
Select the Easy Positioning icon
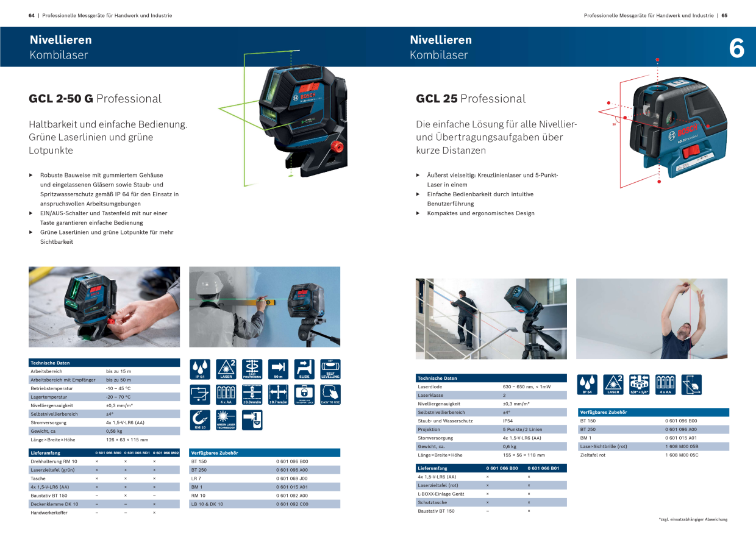(252, 369)
